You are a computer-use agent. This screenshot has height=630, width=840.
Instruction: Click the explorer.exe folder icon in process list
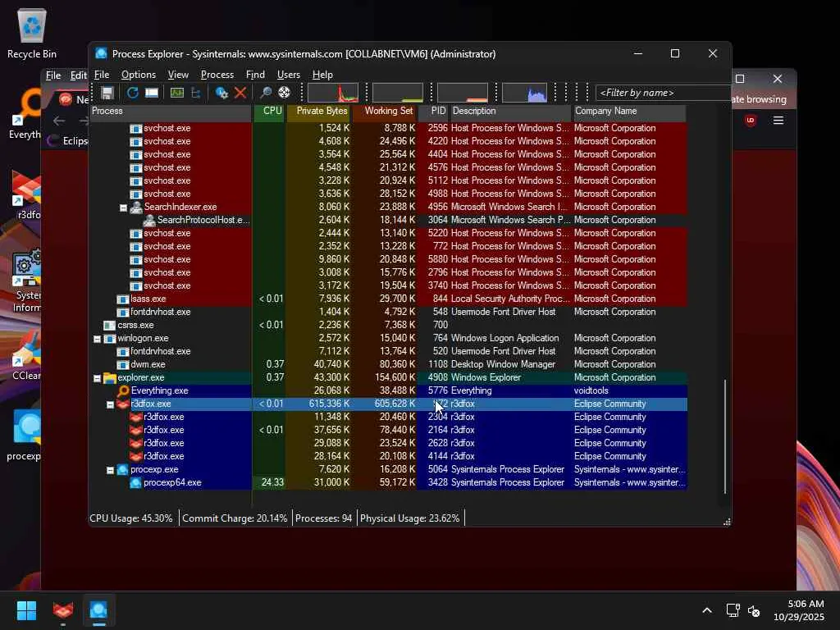point(110,377)
